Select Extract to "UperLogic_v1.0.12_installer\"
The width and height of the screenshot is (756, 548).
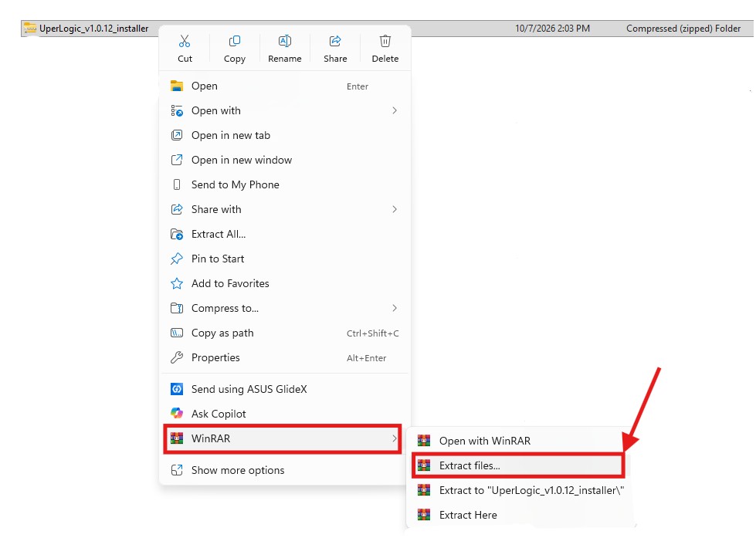[520, 490]
